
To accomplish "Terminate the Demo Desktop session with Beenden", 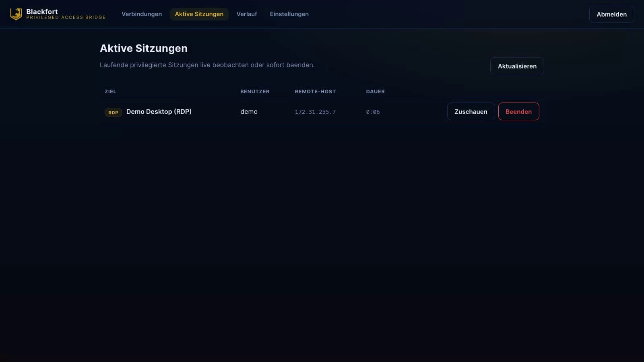I will (x=518, y=111).
